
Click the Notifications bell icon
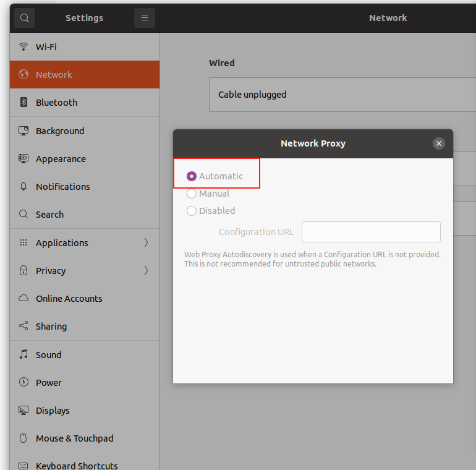coord(23,186)
